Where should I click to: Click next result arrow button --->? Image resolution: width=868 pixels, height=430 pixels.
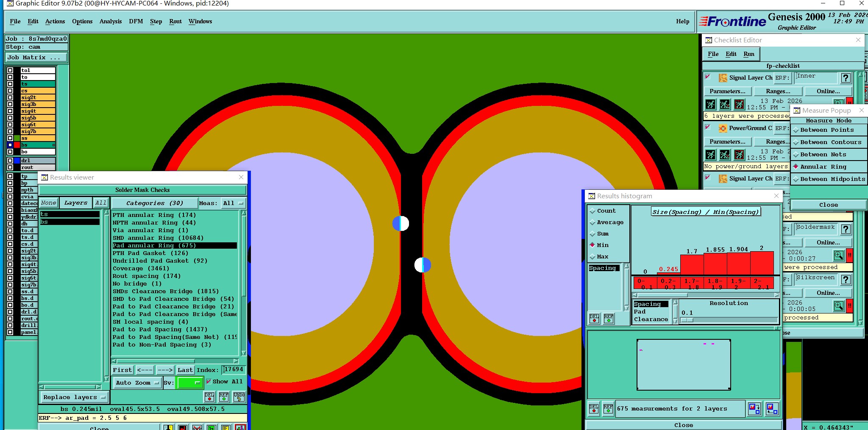tap(165, 370)
